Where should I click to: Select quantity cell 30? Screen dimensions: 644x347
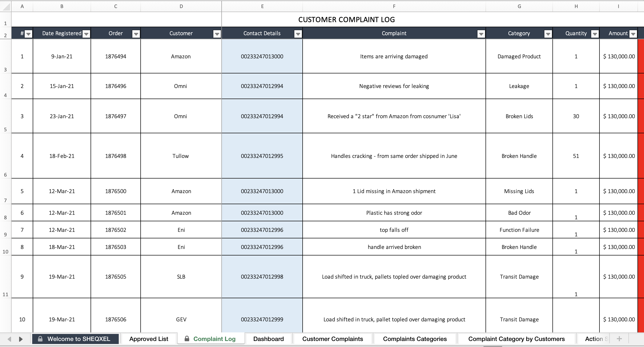coord(576,116)
